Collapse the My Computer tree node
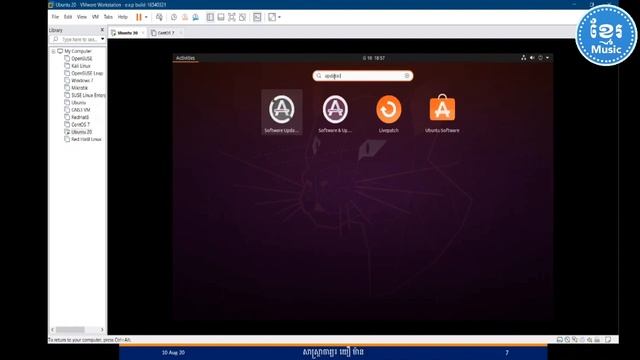Image resolution: width=640 pixels, height=360 pixels. [x=53, y=51]
